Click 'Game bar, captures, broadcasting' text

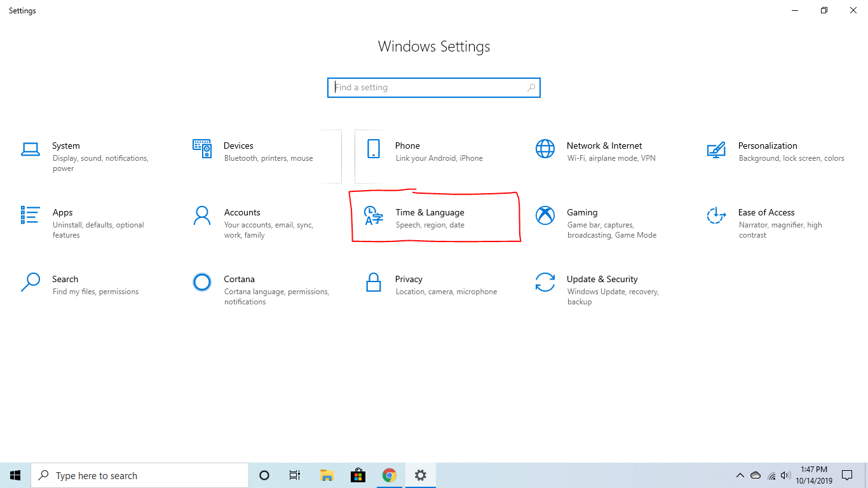[x=612, y=230]
